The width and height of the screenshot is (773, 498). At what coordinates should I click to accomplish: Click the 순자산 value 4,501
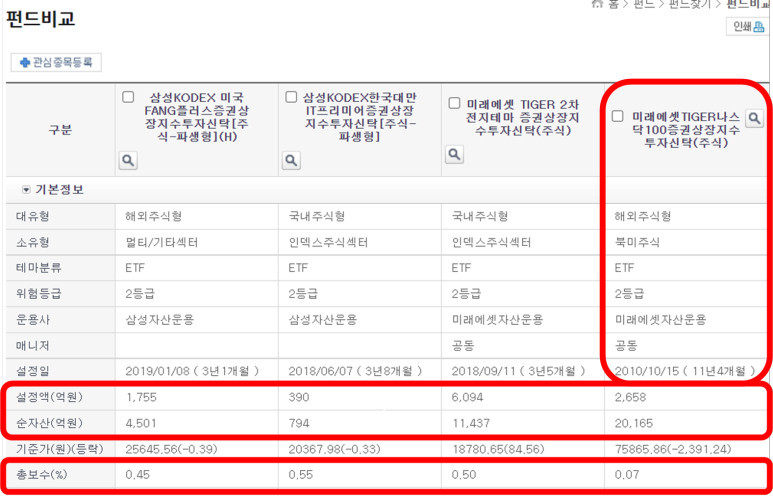(141, 423)
